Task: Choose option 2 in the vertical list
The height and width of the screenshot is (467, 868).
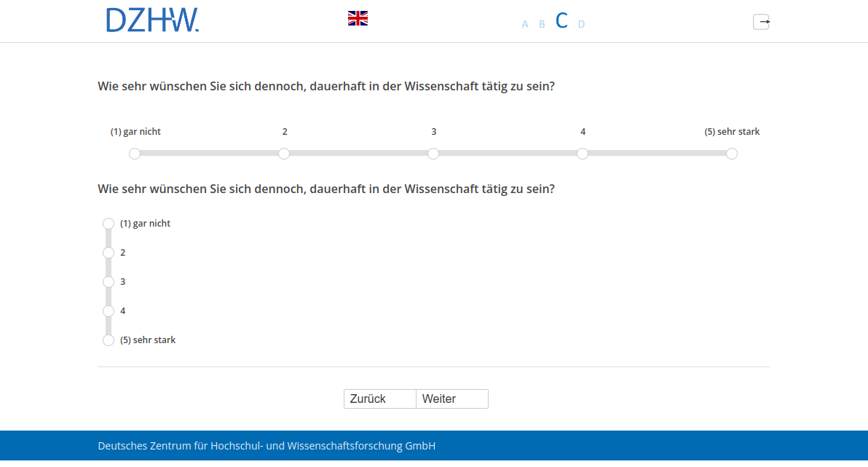Action: (x=108, y=253)
